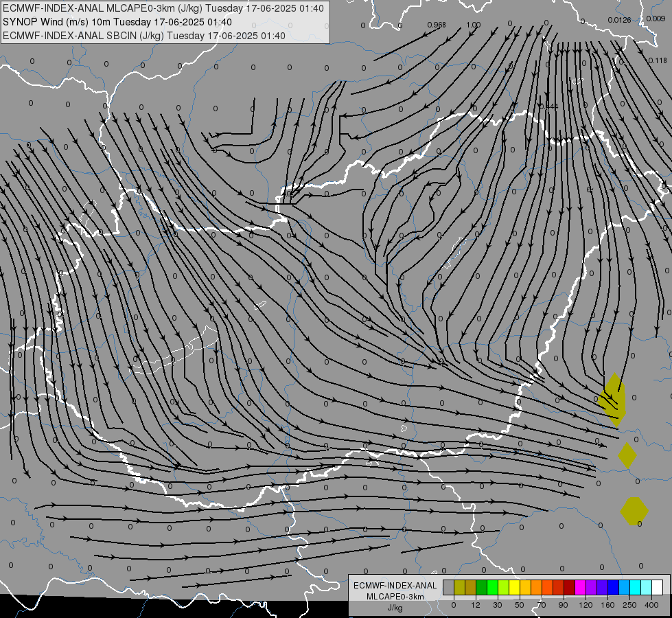
Task: Click the J/kg unit label in legend
Action: 395,608
